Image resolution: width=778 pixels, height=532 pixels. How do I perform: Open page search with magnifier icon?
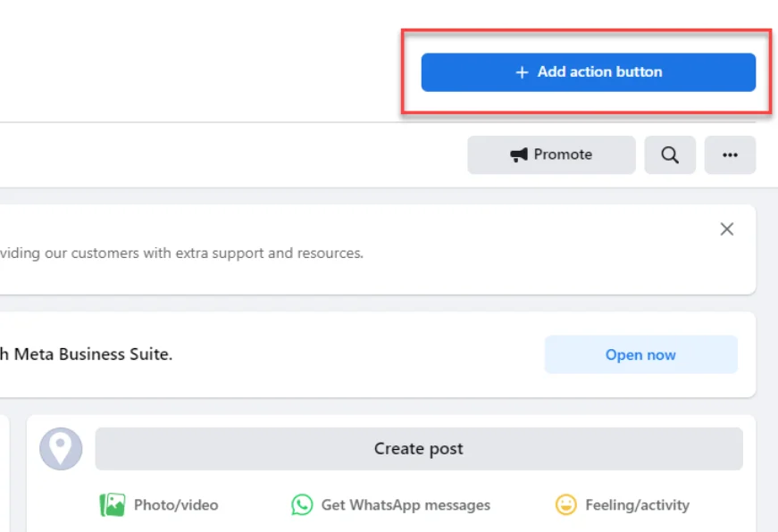click(670, 155)
